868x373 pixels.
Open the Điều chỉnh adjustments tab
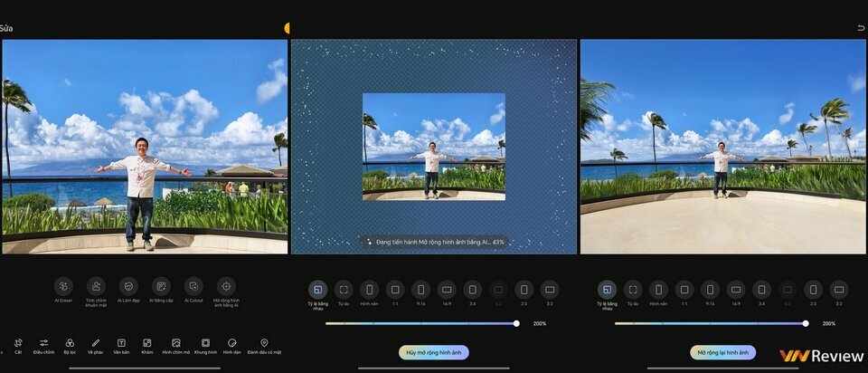point(43,343)
